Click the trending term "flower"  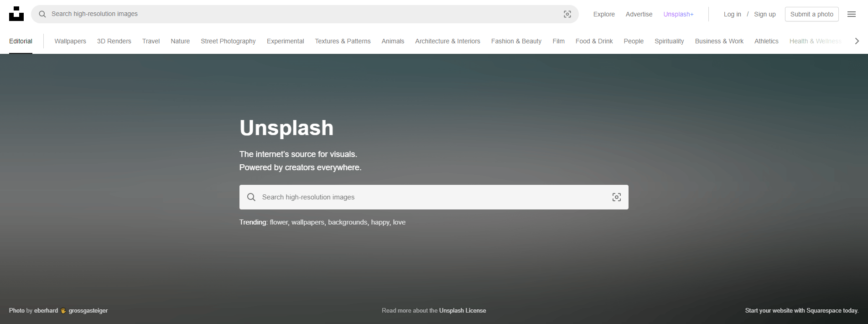[279, 222]
